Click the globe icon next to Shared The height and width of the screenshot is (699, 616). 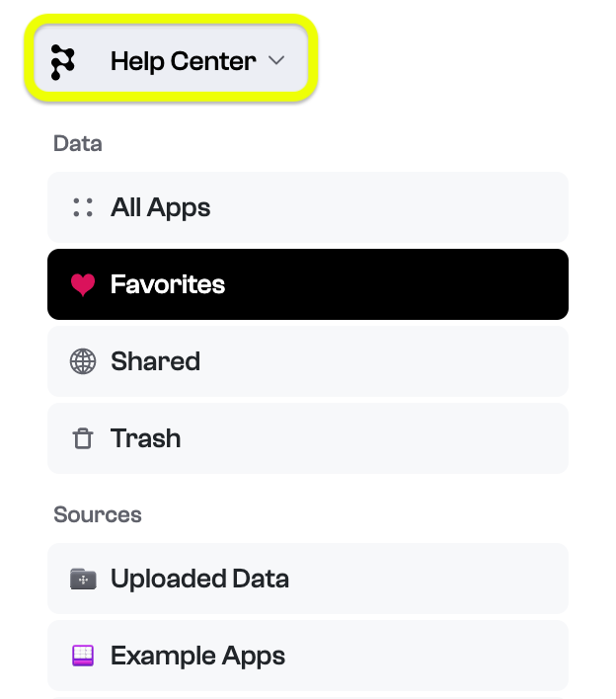83,361
